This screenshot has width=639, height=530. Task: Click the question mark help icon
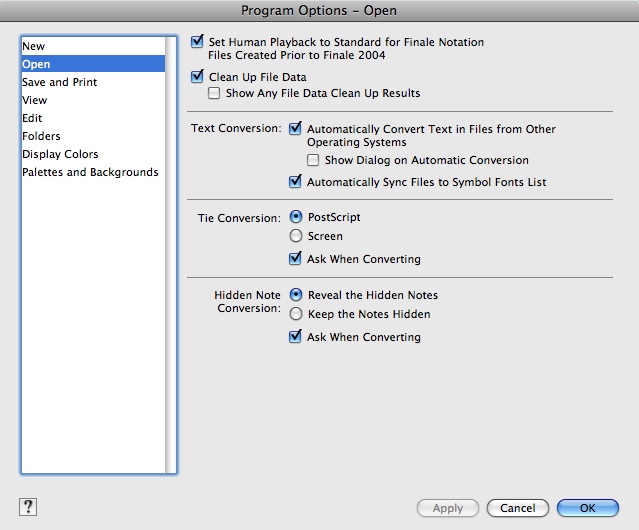pos(28,507)
